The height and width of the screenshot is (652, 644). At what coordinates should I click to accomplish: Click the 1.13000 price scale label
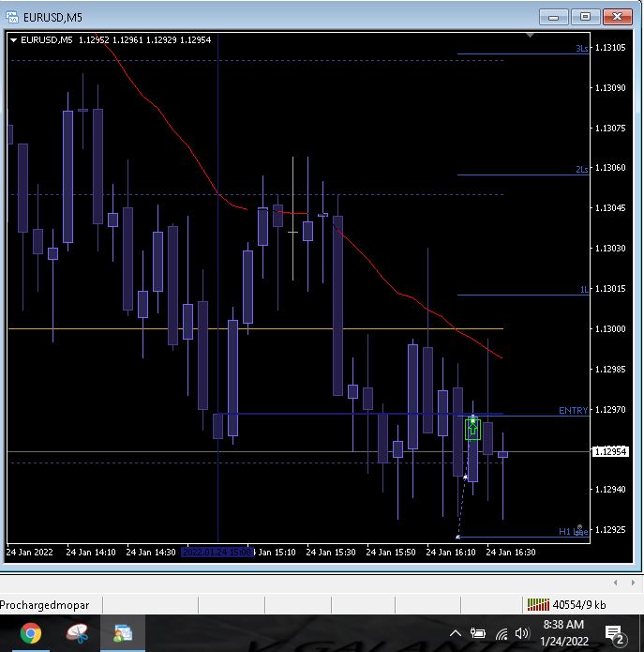click(610, 329)
